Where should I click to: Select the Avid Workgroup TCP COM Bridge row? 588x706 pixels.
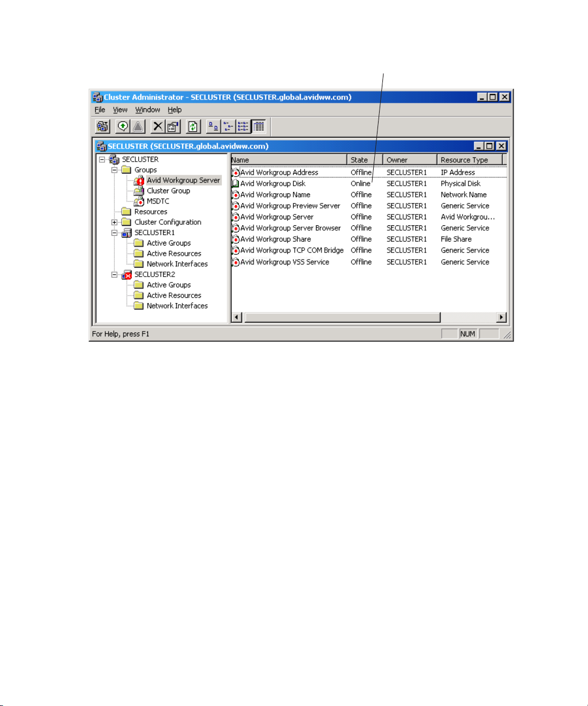pos(369,250)
